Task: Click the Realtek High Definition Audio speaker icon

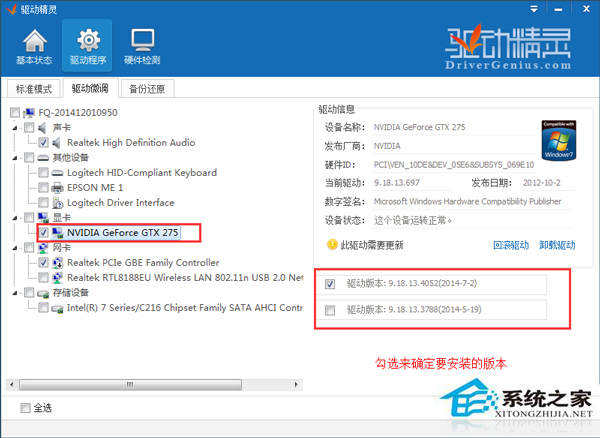Action: (57, 142)
